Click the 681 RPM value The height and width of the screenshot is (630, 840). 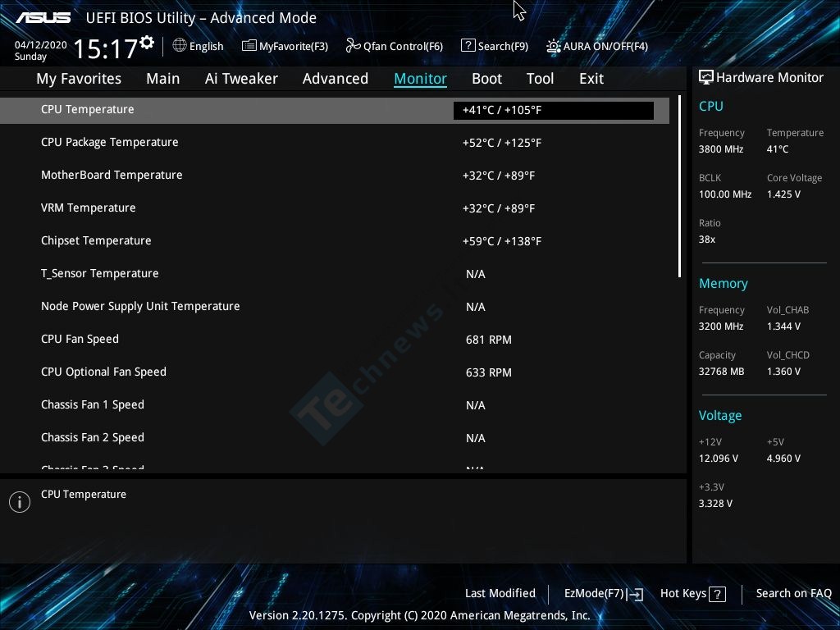(x=489, y=340)
